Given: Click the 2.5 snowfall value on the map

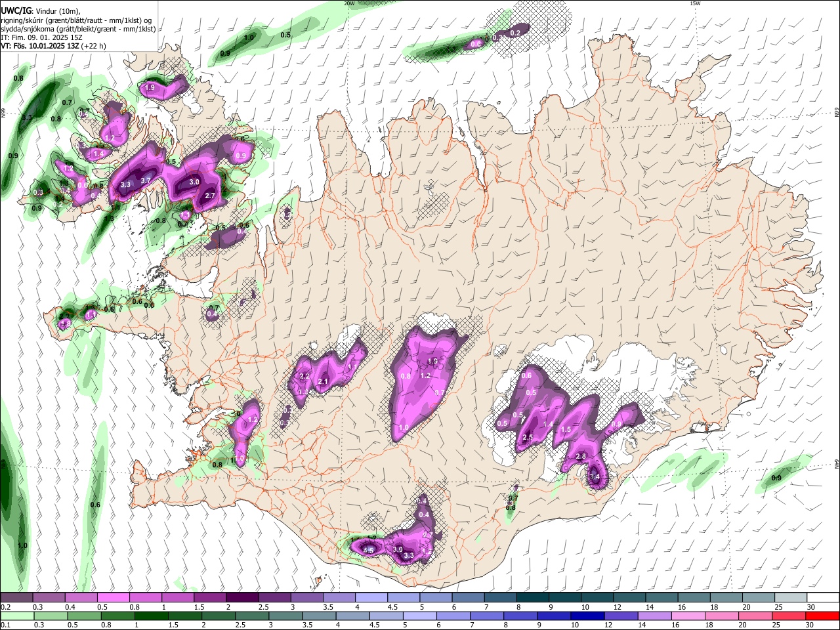Looking at the screenshot, I should [x=527, y=438].
